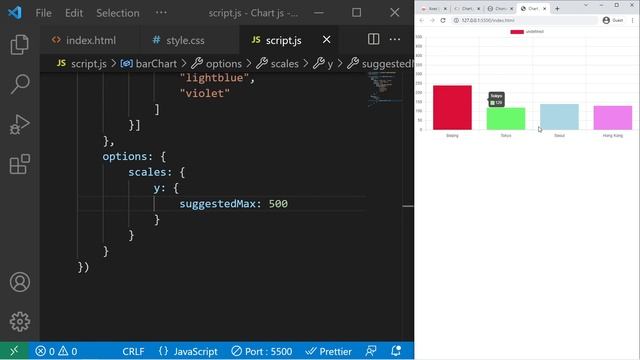The image size is (640, 360).
Task: Click the feedback icon in status bar
Action: coord(371,351)
